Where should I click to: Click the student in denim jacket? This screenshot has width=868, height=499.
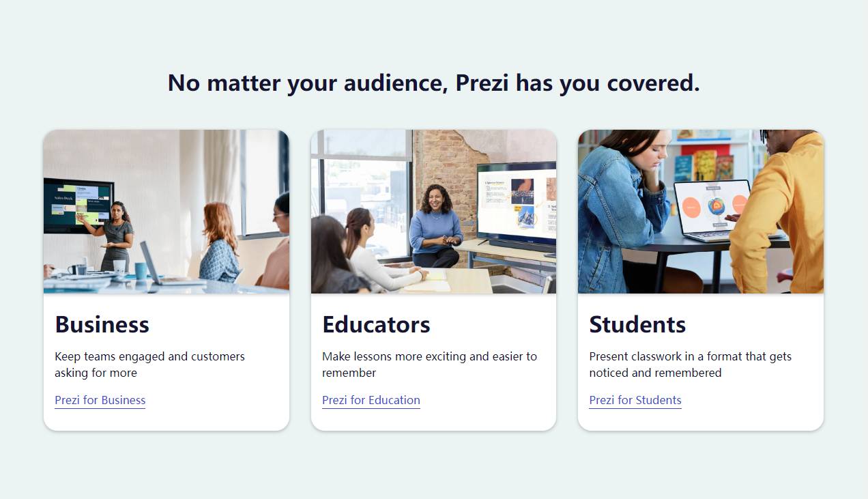pos(621,212)
